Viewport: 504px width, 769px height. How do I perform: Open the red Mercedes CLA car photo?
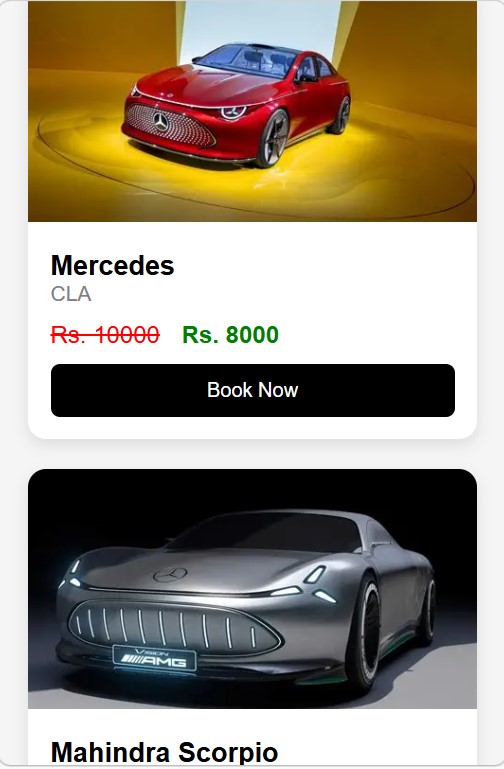click(252, 111)
